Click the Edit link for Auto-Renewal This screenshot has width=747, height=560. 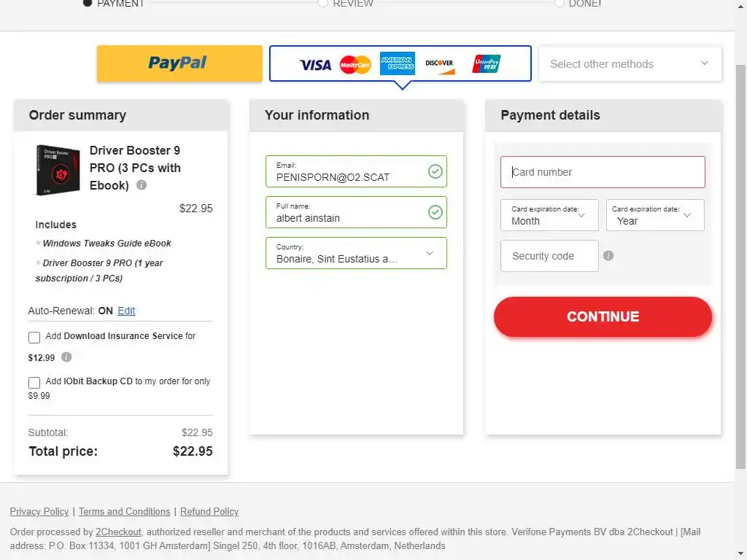[126, 311]
